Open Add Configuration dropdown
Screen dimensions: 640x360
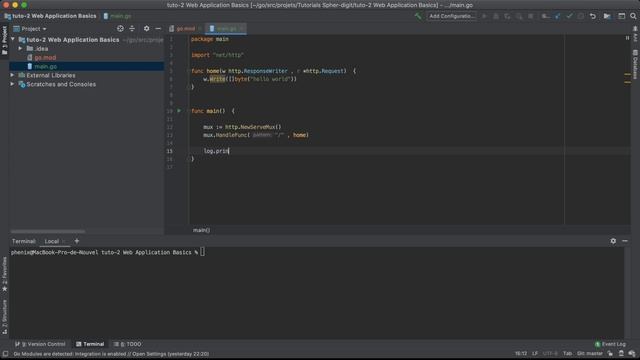tap(452, 16)
